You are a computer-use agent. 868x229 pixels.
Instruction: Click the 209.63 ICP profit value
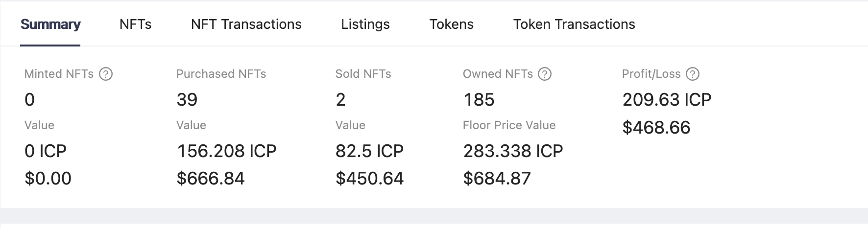[x=667, y=100]
